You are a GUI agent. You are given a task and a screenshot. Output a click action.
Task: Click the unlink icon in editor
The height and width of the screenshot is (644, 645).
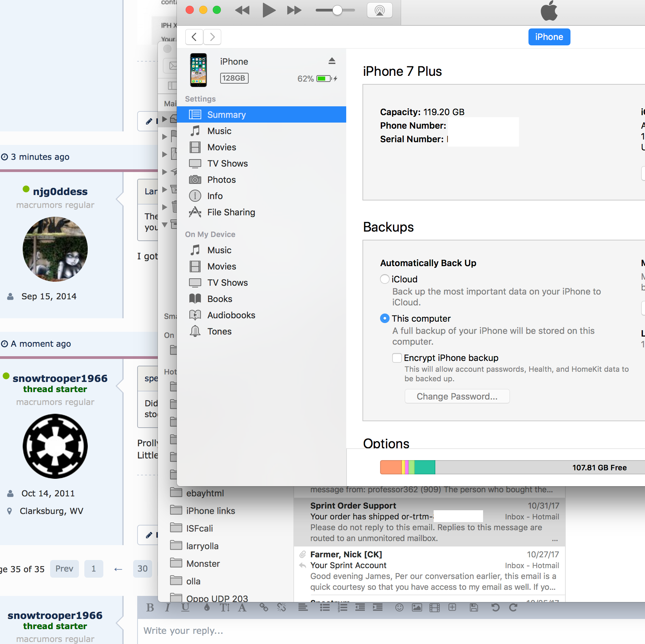tap(282, 608)
